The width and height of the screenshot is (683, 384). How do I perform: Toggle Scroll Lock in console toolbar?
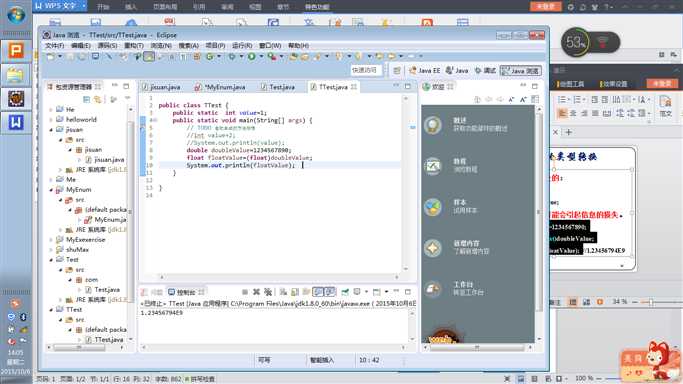pos(295,292)
